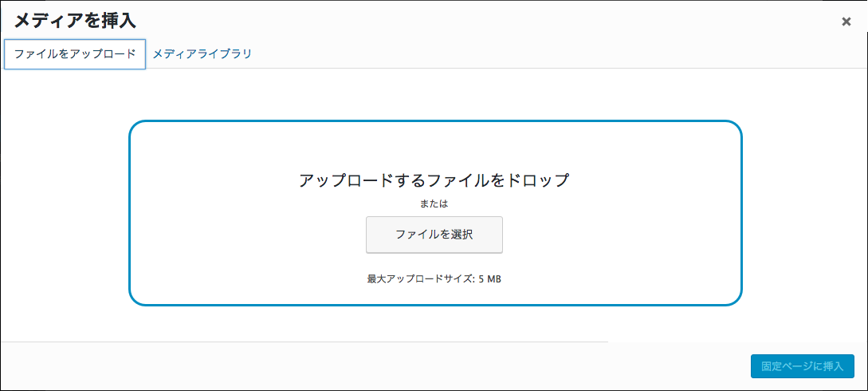The image size is (868, 391).
Task: Dismiss the media modal using the top-right ×
Action: [x=846, y=22]
